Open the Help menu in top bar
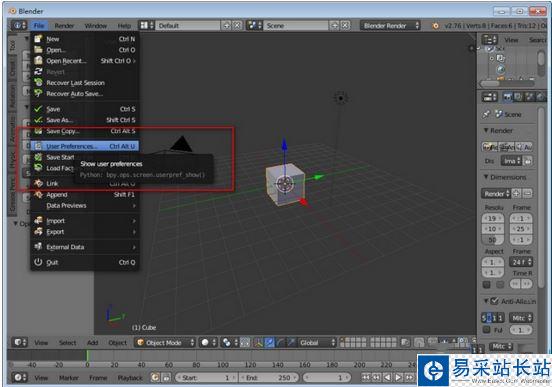552x387 pixels. coord(124,26)
